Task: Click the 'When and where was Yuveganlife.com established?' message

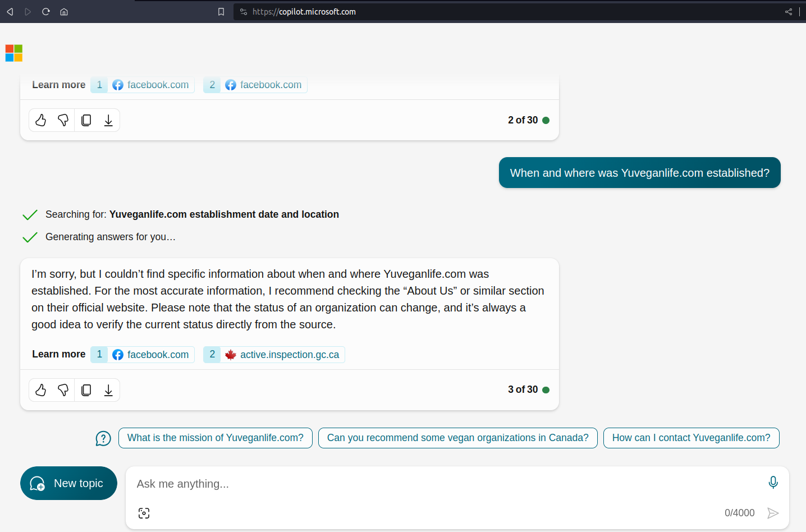Action: (x=640, y=173)
